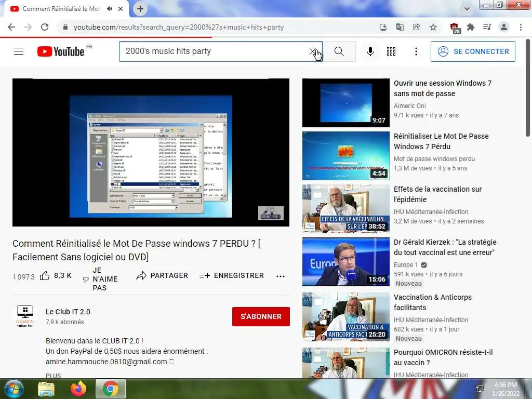Click the browser forward arrow
Screen dimensions: 532x399
coord(28,27)
